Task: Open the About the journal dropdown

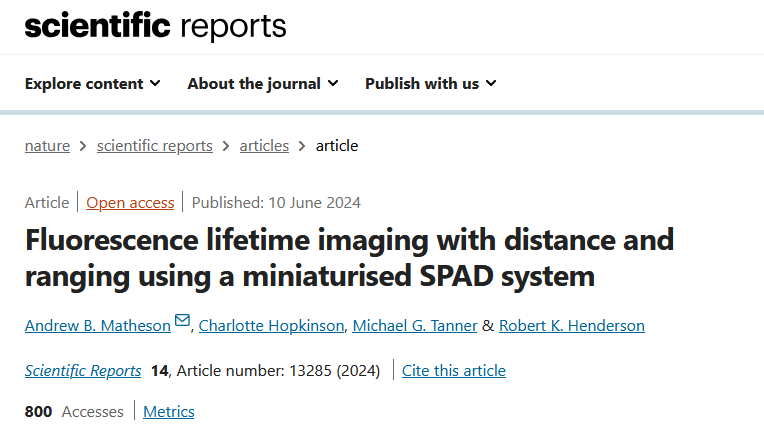Action: [x=262, y=84]
